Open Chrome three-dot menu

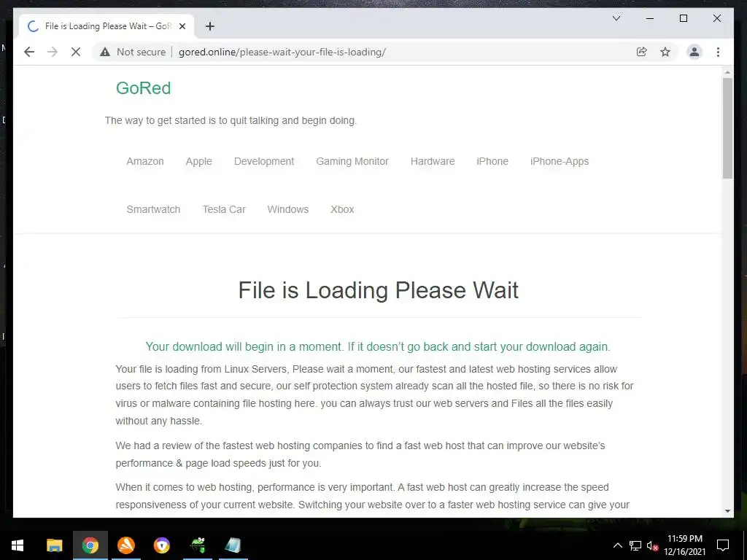click(x=718, y=52)
